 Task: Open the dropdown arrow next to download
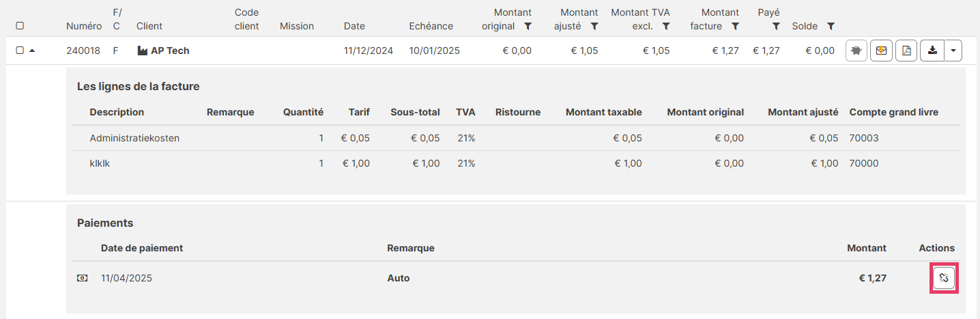click(x=953, y=51)
